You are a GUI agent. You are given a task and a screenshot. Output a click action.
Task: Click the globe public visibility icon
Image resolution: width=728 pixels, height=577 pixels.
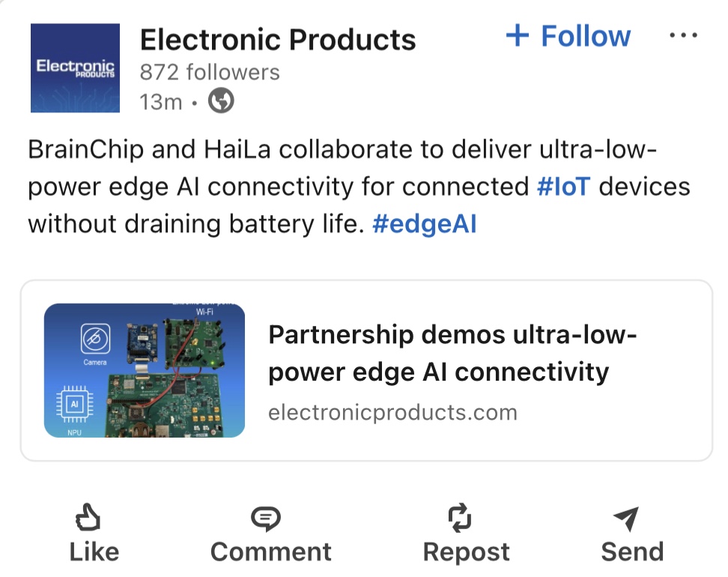[220, 100]
